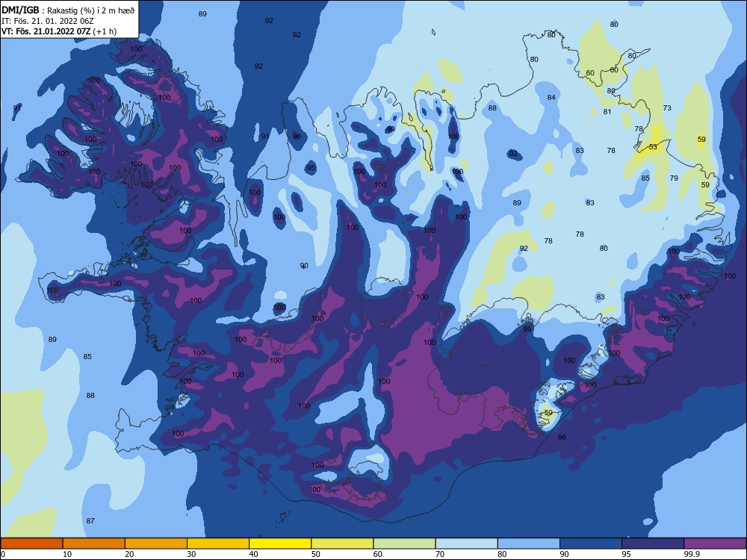The height and width of the screenshot is (560, 747).
Task: Choose the purple legend band above 99.9
Action: [715, 544]
